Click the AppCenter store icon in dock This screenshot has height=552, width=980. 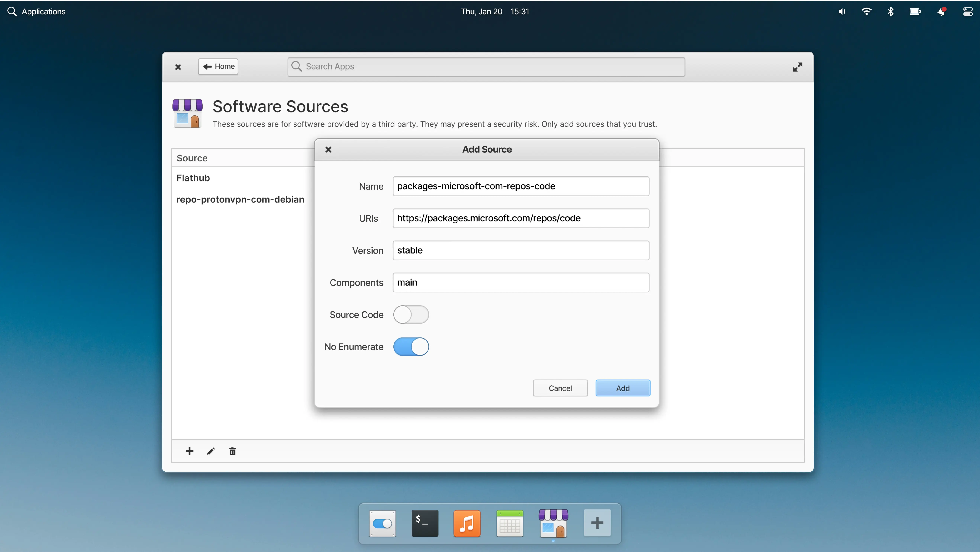pos(554,523)
